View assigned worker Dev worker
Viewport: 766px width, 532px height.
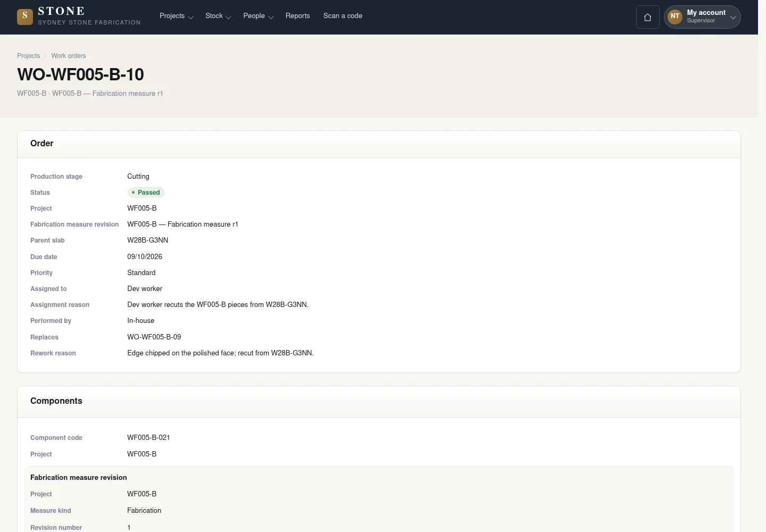[x=145, y=289]
